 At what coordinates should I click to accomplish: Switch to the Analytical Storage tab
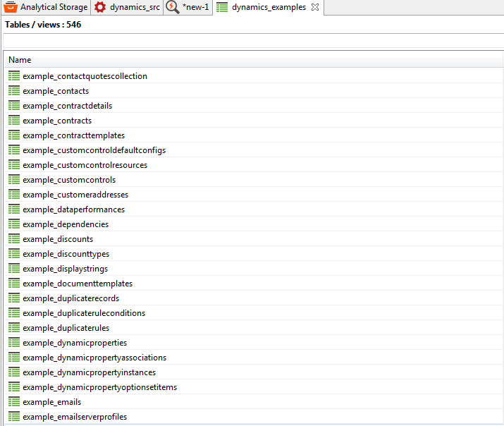(54, 7)
